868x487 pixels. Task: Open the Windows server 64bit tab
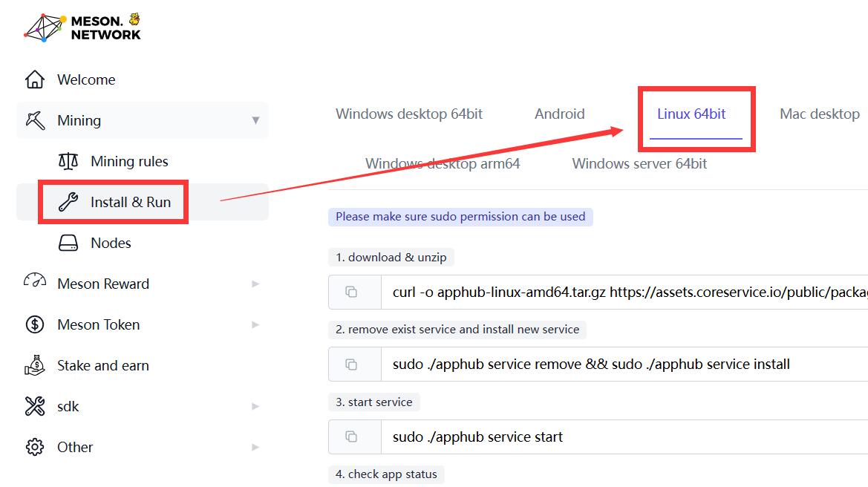(x=639, y=164)
